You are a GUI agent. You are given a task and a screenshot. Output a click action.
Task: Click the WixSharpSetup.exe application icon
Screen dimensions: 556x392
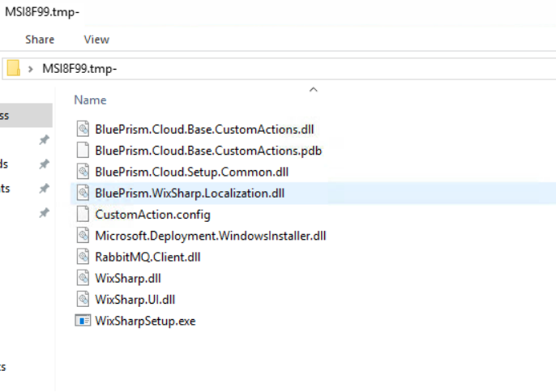pos(83,321)
